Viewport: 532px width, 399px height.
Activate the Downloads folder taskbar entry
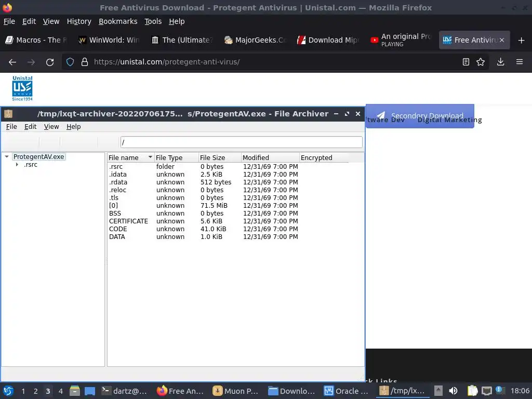point(291,391)
